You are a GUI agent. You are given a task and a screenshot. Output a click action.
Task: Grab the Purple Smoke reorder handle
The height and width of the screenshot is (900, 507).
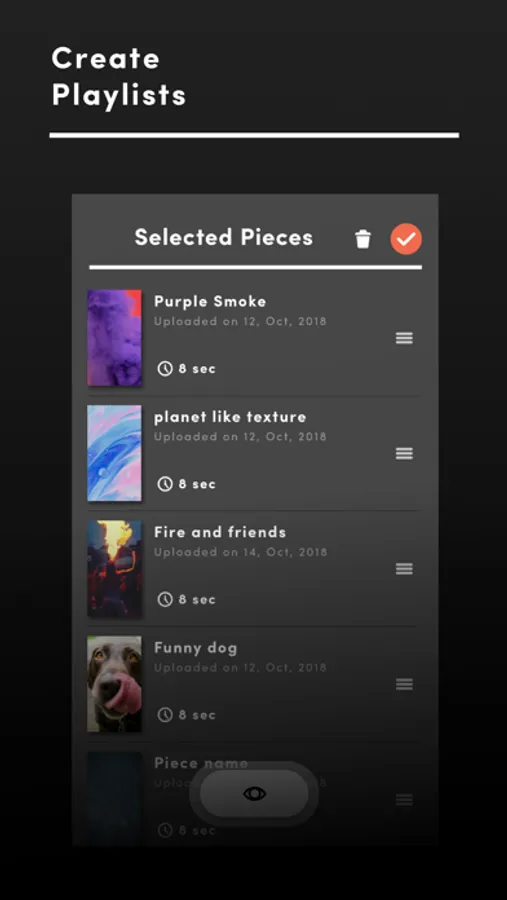[x=404, y=338]
